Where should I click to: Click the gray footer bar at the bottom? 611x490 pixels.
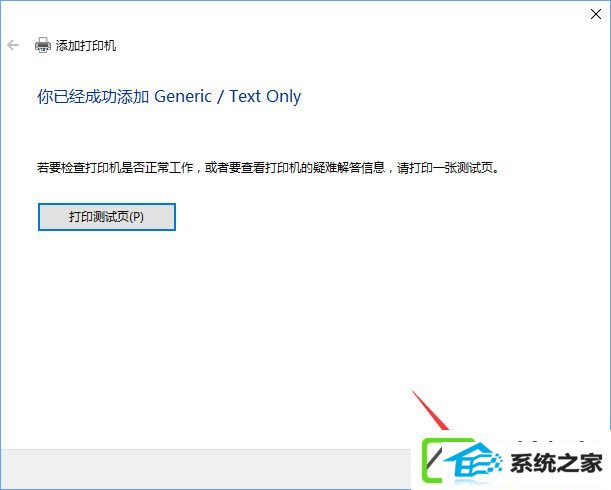206,469
